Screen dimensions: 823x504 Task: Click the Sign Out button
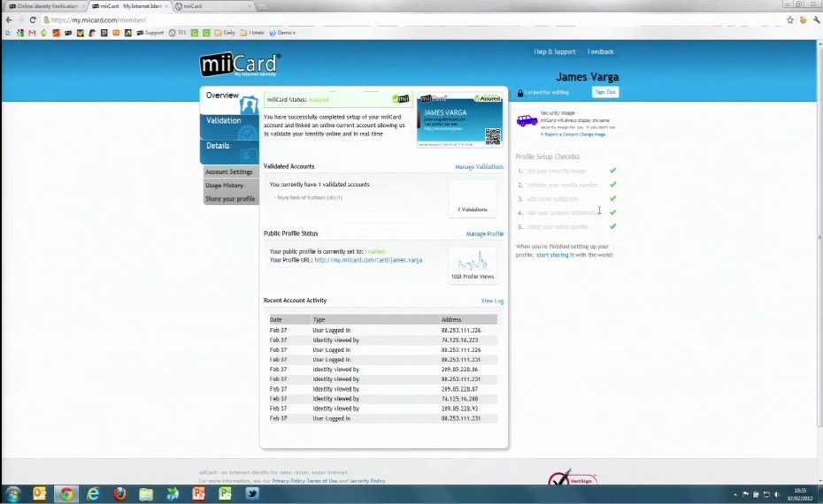[605, 92]
